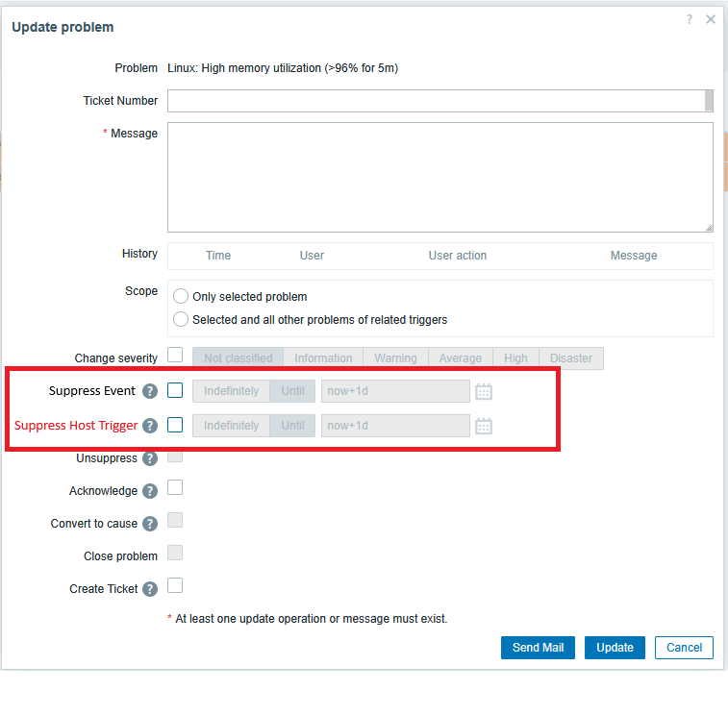Select the Only selected problem radio option
Image resolution: width=728 pixels, height=715 pixels.
point(181,297)
